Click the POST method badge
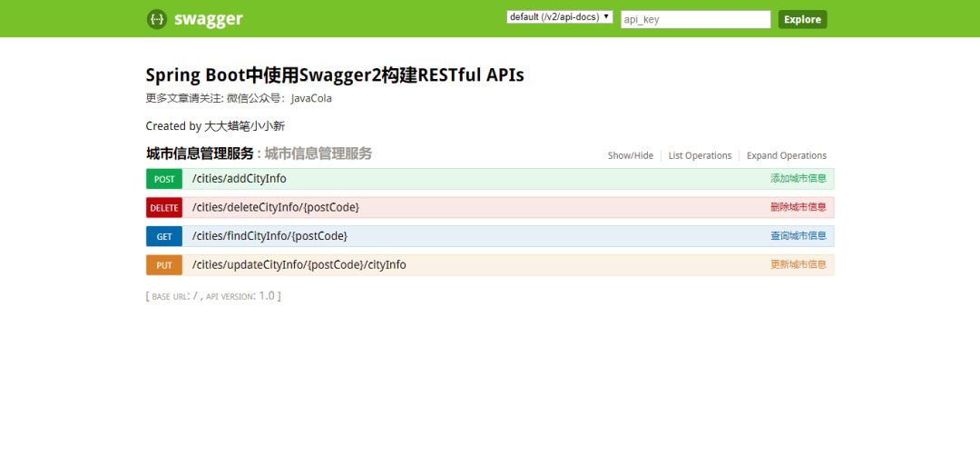 pos(164,179)
